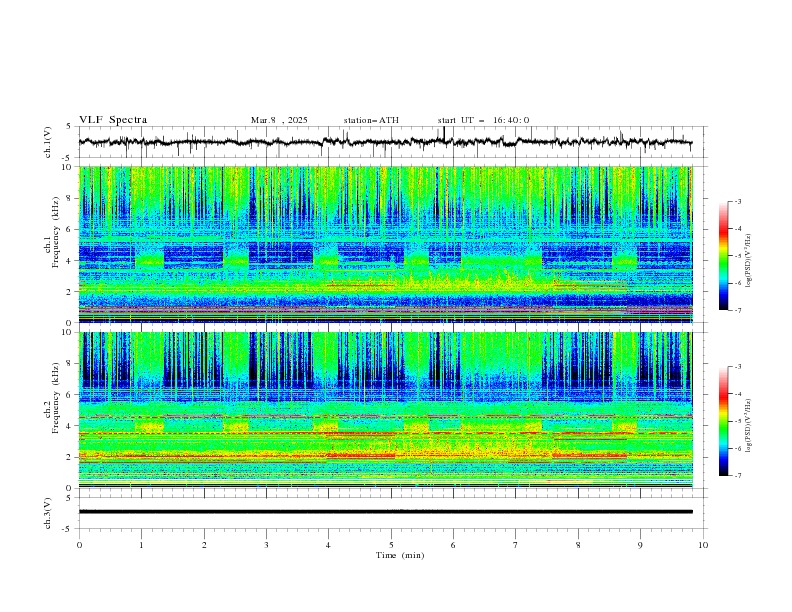Click the ch.2 'Frequency (kHz)' axis label

tap(56, 398)
